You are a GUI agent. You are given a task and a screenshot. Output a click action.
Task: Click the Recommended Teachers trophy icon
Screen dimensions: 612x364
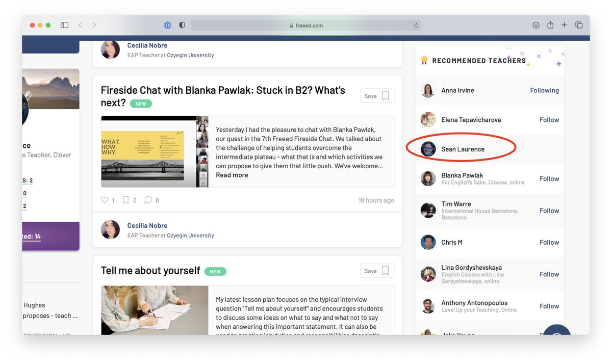point(424,60)
